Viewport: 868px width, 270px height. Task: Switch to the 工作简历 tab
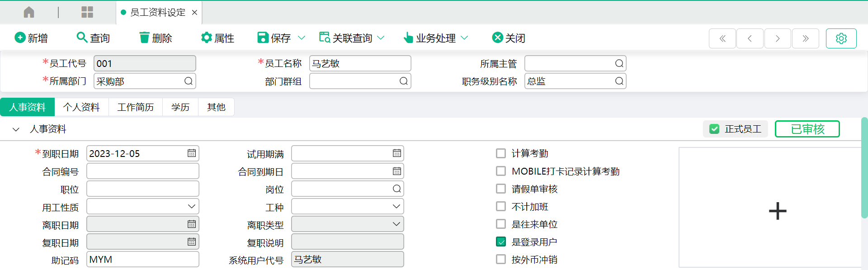point(135,107)
